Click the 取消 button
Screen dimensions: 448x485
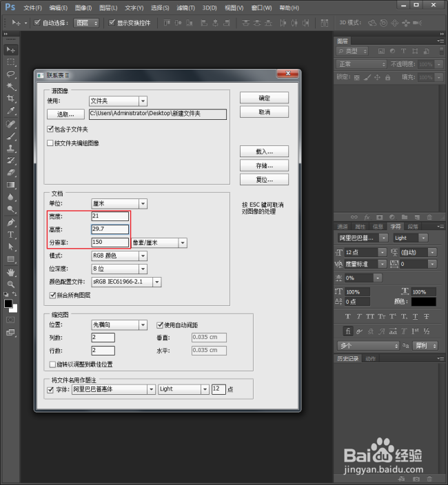(x=264, y=112)
